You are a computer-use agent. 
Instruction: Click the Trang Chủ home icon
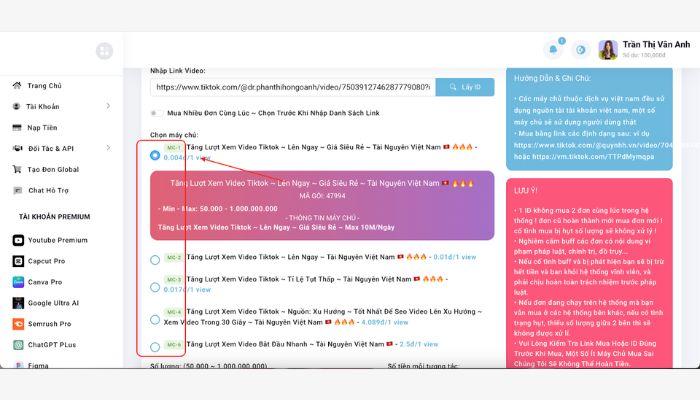[x=17, y=85]
